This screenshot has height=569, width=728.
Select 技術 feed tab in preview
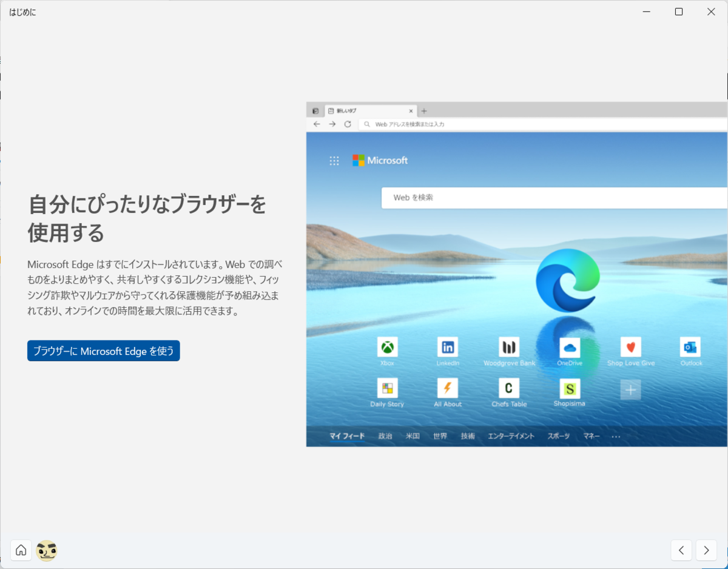[x=468, y=436]
